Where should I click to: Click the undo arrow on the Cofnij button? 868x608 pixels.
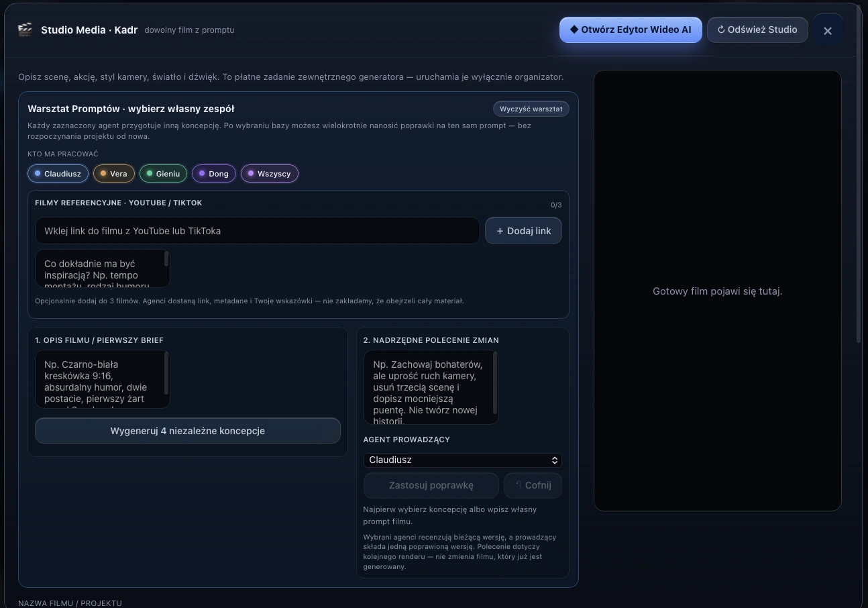pyautogui.click(x=517, y=485)
